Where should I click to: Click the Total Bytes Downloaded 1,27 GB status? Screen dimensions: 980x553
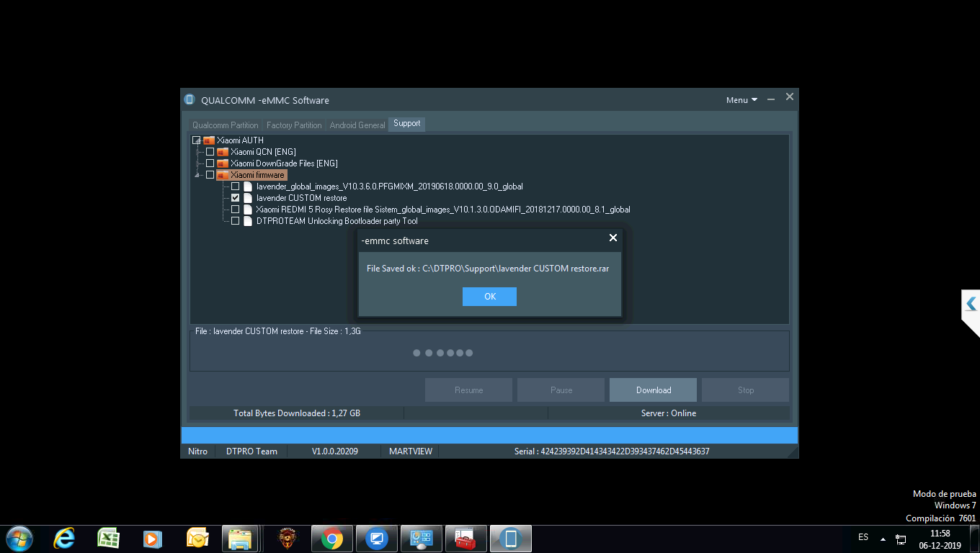pyautogui.click(x=297, y=413)
